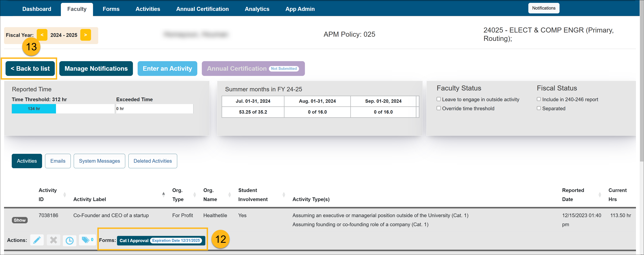The width and height of the screenshot is (644, 255).
Task: Click Enter an Activity button
Action: coord(167,69)
